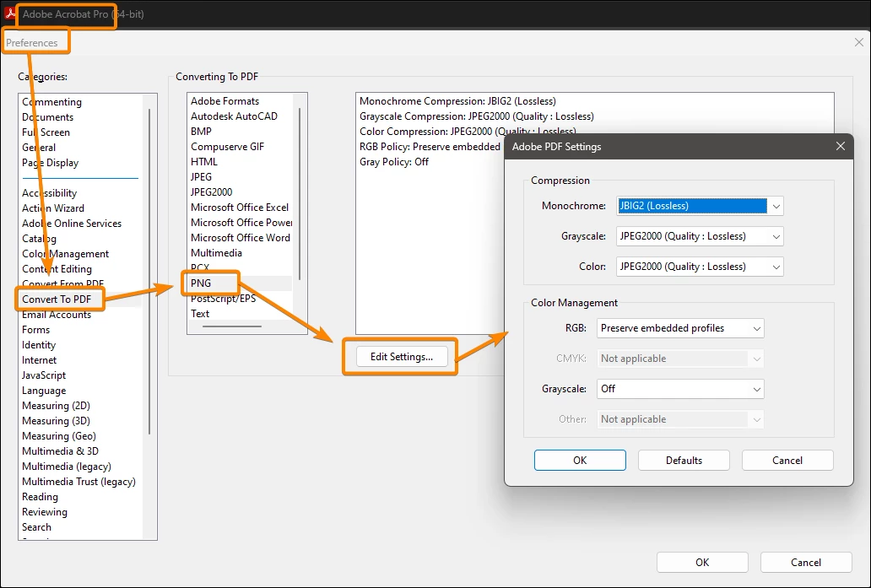Click Cancel in the Preferences window

[x=805, y=563]
